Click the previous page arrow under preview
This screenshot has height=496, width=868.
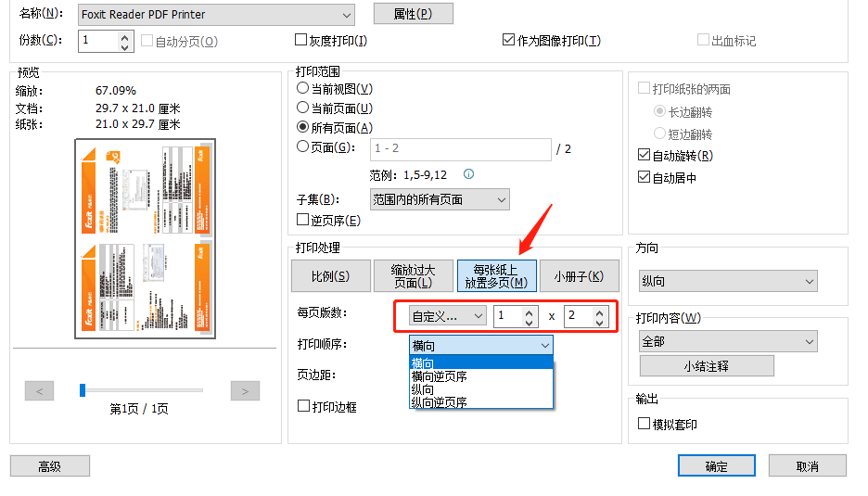(39, 391)
